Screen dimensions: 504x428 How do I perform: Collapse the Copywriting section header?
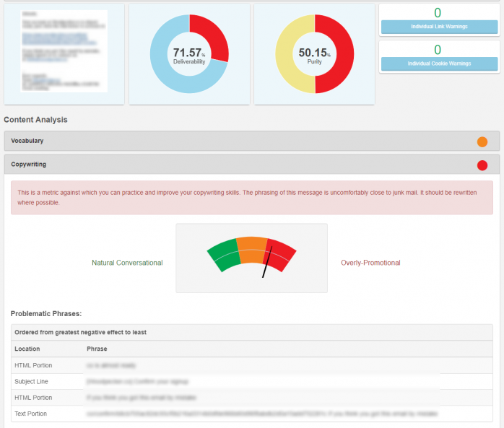(217, 165)
